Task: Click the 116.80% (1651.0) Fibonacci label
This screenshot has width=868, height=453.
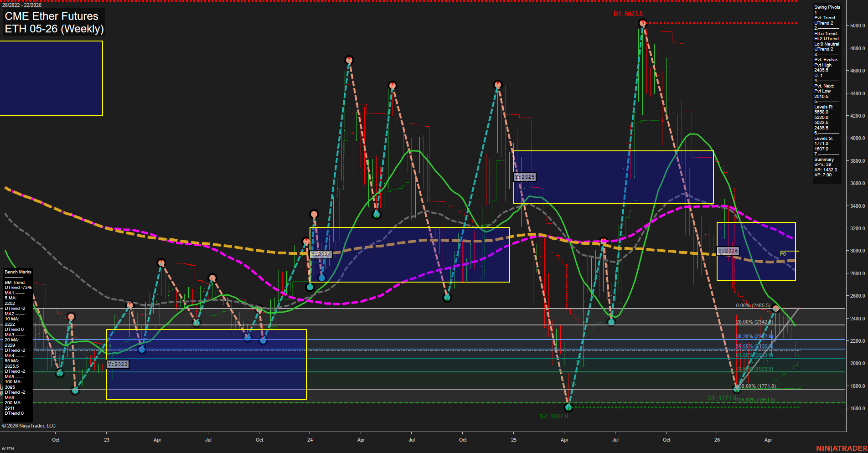Action: click(x=756, y=400)
